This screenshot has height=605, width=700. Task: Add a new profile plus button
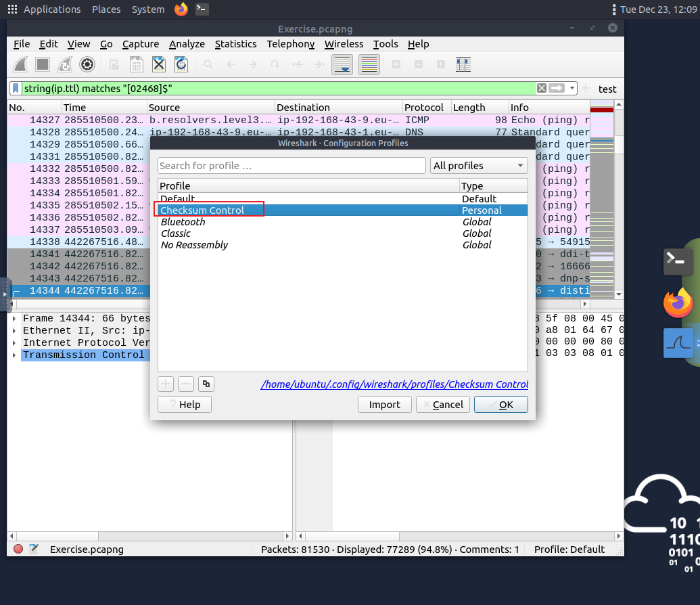click(166, 384)
